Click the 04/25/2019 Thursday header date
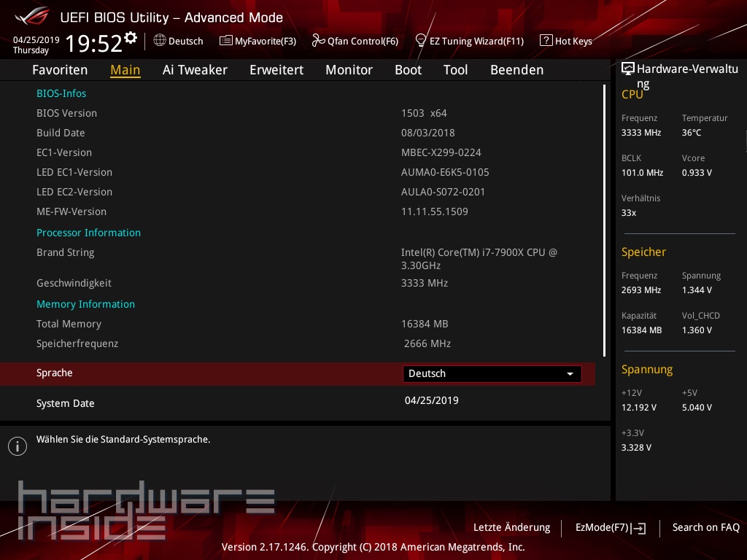This screenshot has width=747, height=560. [36, 44]
